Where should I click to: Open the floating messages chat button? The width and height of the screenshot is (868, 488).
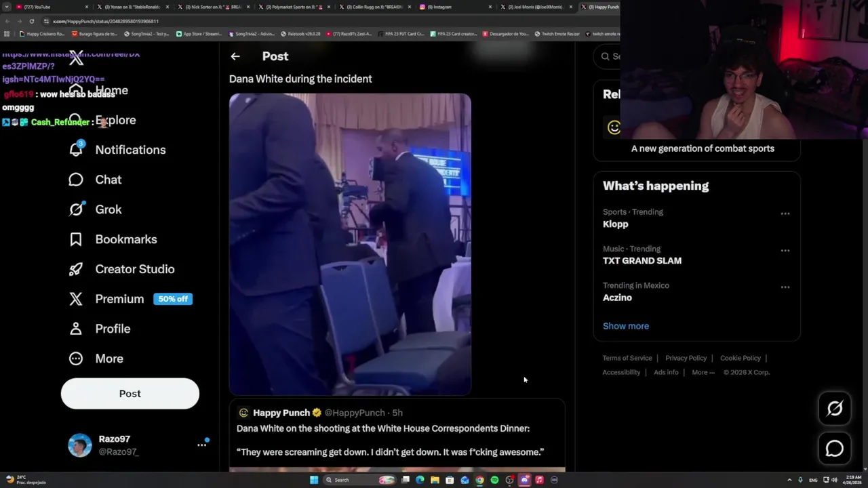click(835, 449)
